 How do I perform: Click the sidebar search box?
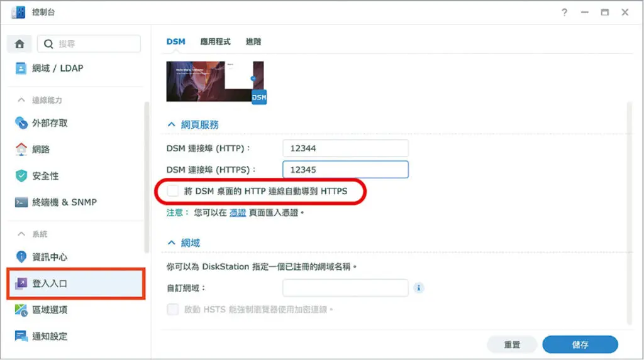89,44
